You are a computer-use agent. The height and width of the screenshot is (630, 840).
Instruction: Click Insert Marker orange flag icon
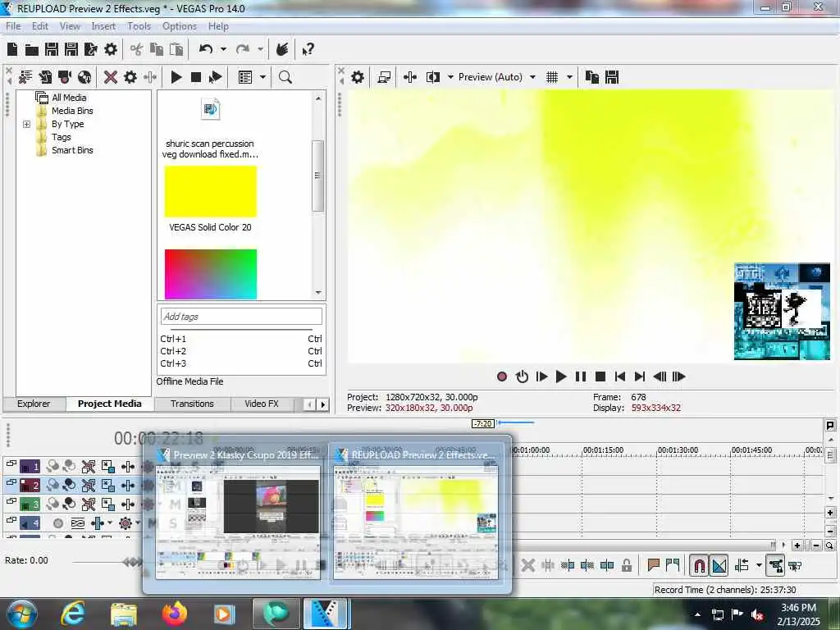(653, 565)
